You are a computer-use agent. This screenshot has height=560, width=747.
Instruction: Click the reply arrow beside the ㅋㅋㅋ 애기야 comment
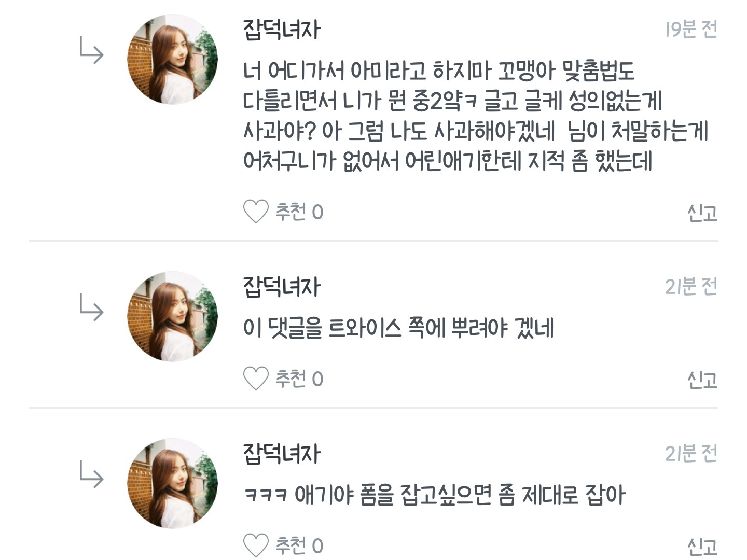click(x=91, y=474)
